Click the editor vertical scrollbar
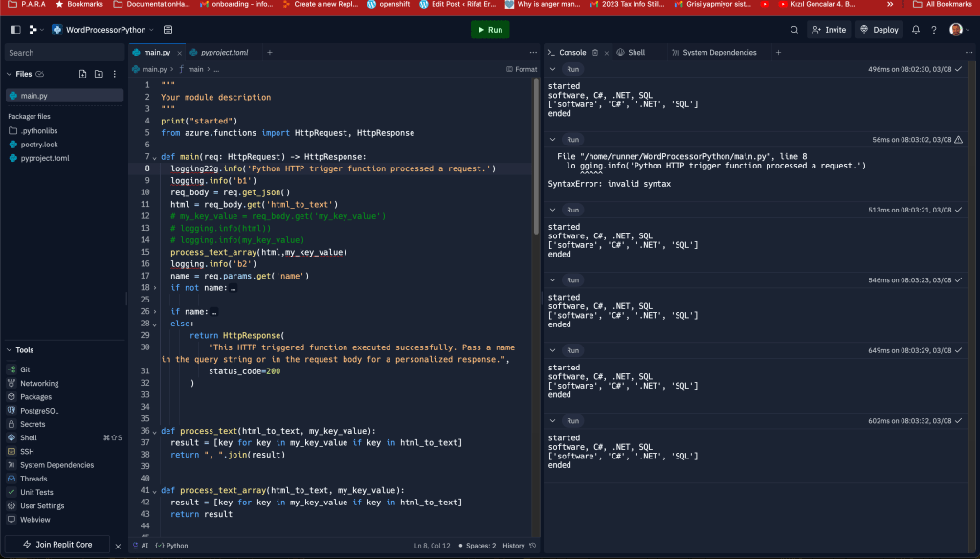 click(x=536, y=158)
